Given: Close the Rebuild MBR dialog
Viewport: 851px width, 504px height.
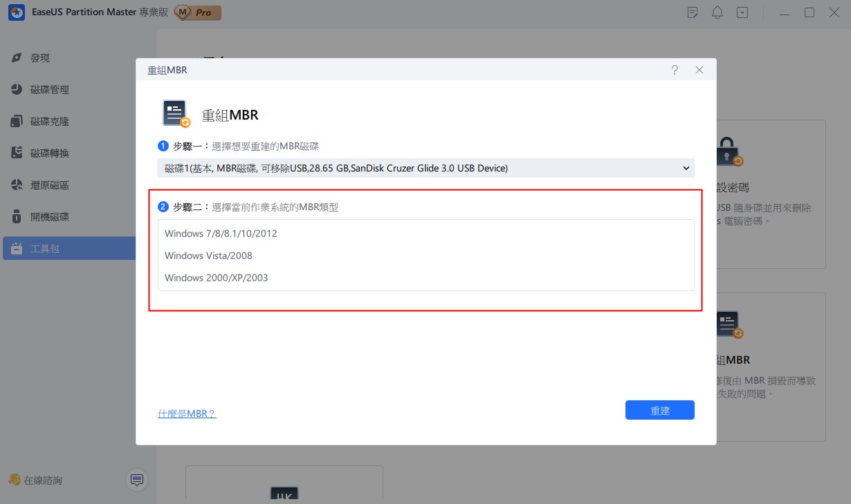Looking at the screenshot, I should coord(699,70).
